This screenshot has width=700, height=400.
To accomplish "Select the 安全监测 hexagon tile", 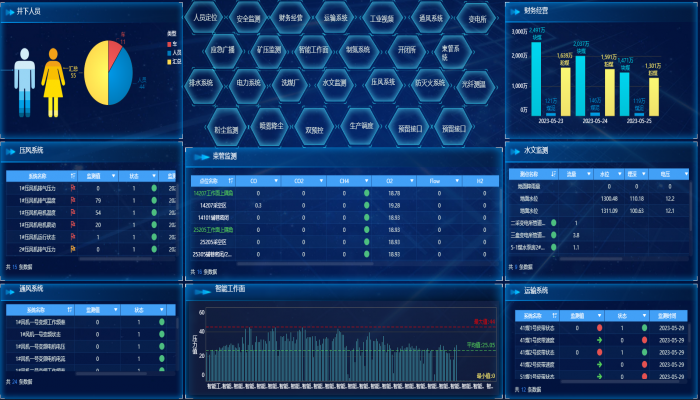I will click(x=247, y=18).
